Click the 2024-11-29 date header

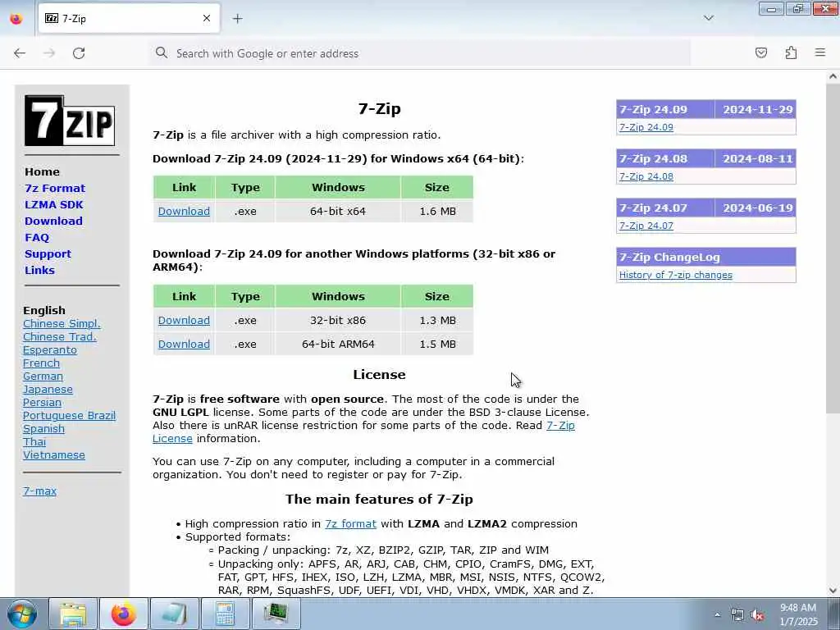(757, 109)
